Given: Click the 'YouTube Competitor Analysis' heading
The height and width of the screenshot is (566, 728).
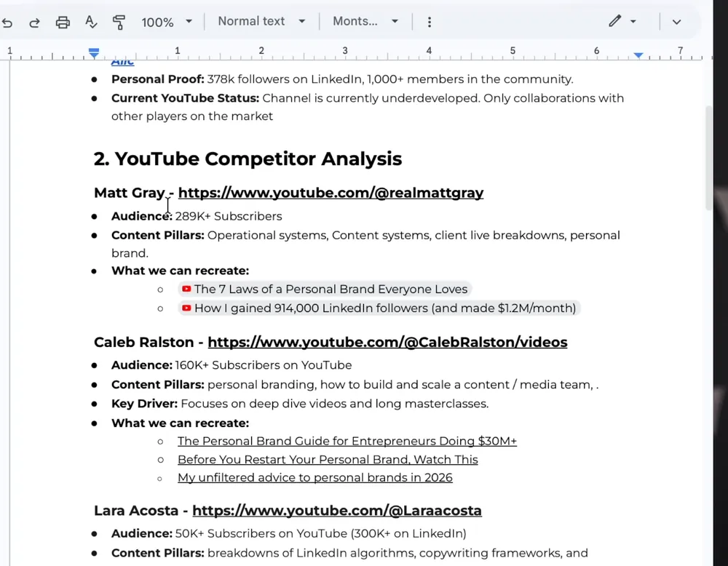Looking at the screenshot, I should 248,159.
